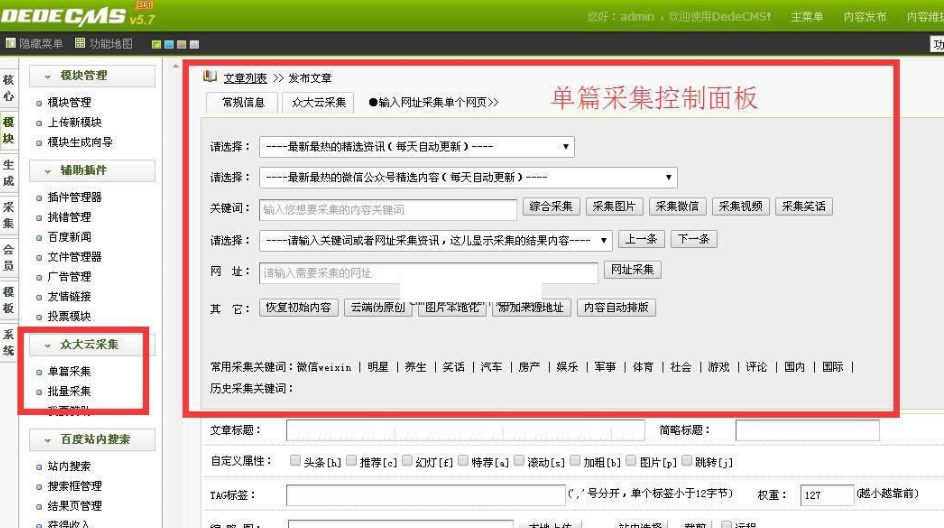Select the gray skin color swatch
This screenshot has width=944, height=528.
[x=194, y=45]
